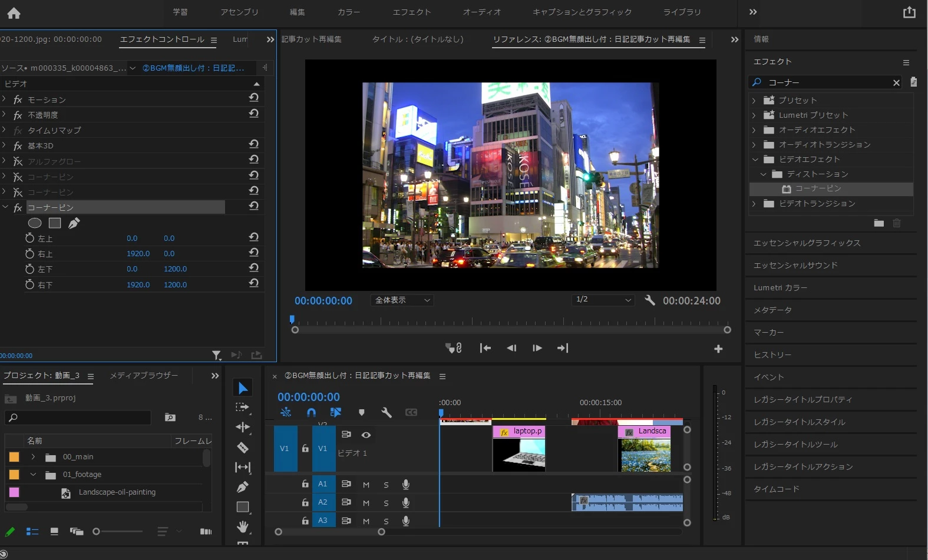Image resolution: width=928 pixels, height=560 pixels.
Task: Open the メディアブラウザー panel tab
Action: (144, 376)
